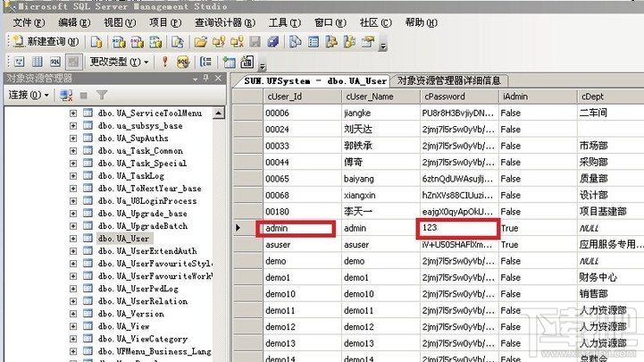Close the 对象资源管理器 panel
644x362 pixels.
[218, 78]
